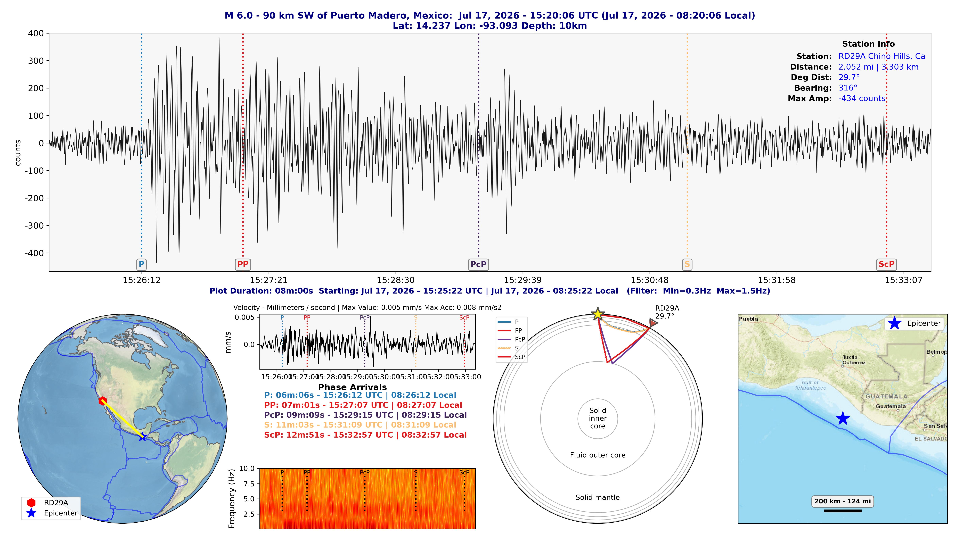Click the PcP marker label on the spectrogram
Screen dimensions: 980x551
click(x=364, y=472)
